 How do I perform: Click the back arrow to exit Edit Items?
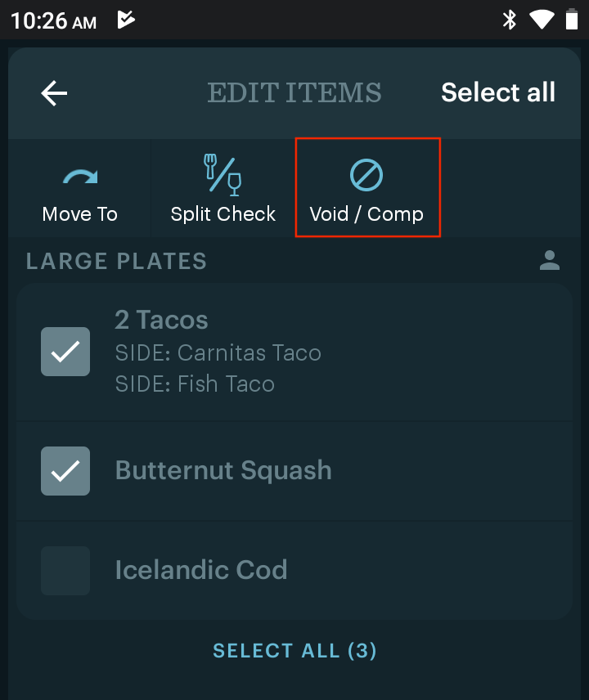tap(53, 92)
